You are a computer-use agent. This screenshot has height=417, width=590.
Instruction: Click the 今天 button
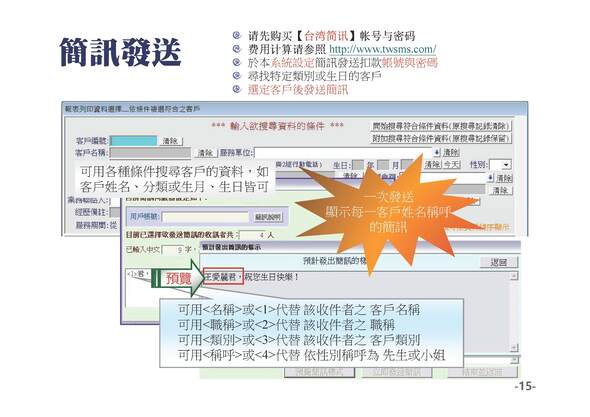pos(452,164)
